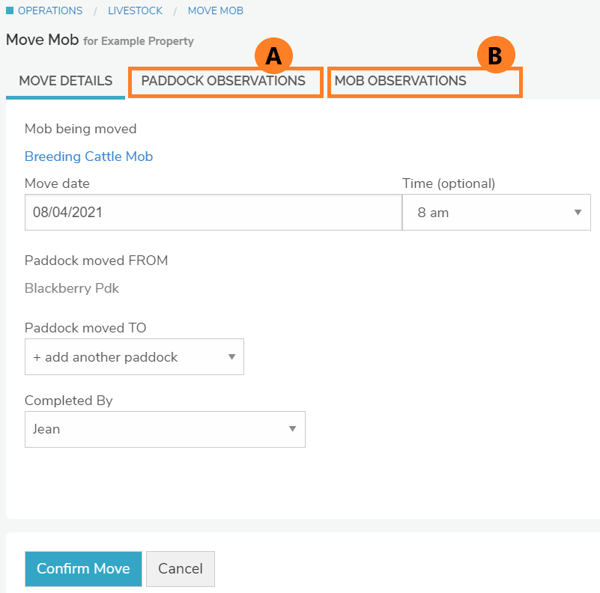This screenshot has height=593, width=600.
Task: Go to the OPERATIONS breadcrumb
Action: tap(50, 11)
